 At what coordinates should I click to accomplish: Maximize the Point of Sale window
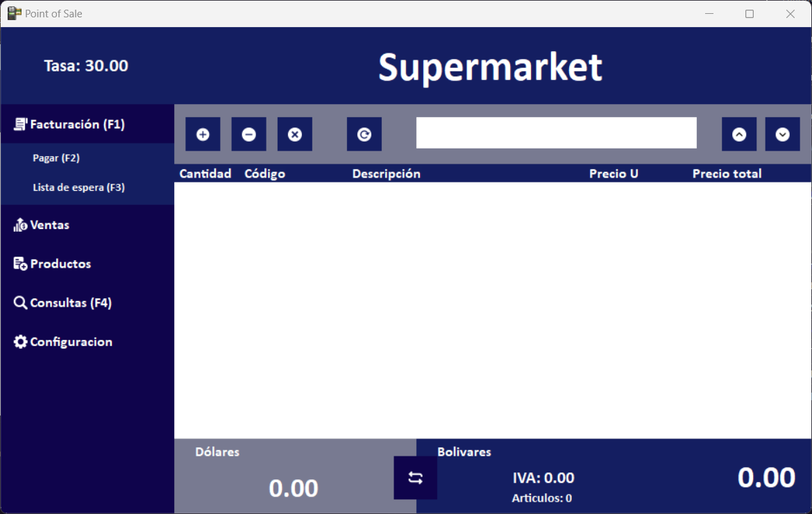tap(750, 14)
